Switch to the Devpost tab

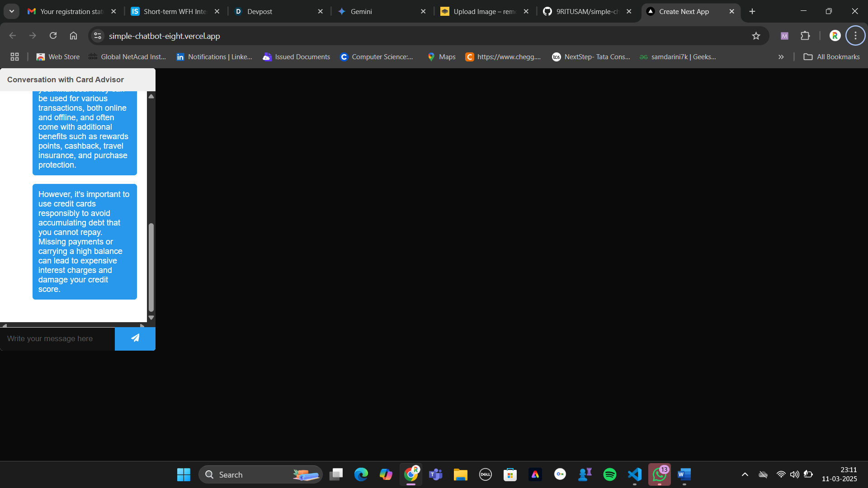276,11
